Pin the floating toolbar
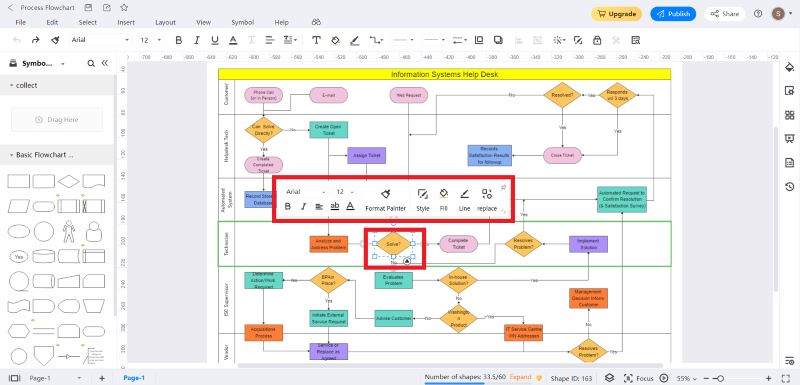The width and height of the screenshot is (800, 385). point(503,188)
